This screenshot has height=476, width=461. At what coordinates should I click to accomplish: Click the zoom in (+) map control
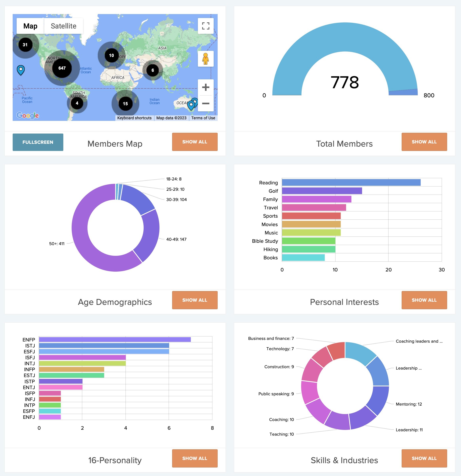coord(206,87)
